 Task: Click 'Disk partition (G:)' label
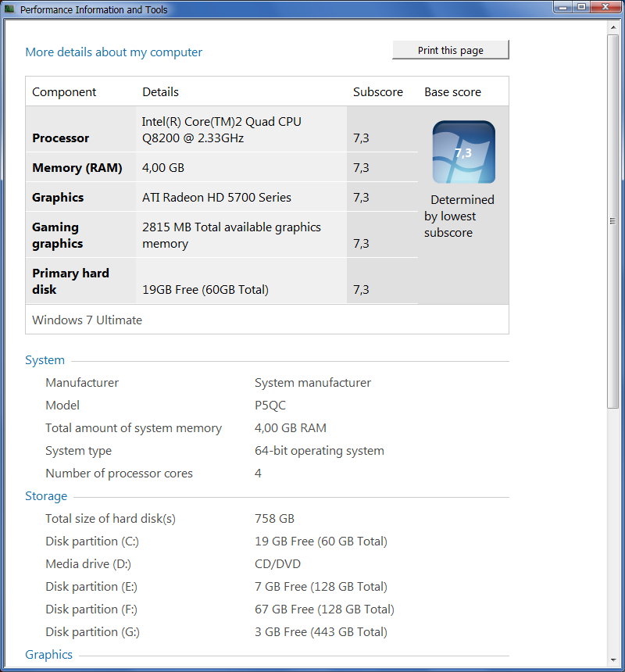(x=92, y=632)
